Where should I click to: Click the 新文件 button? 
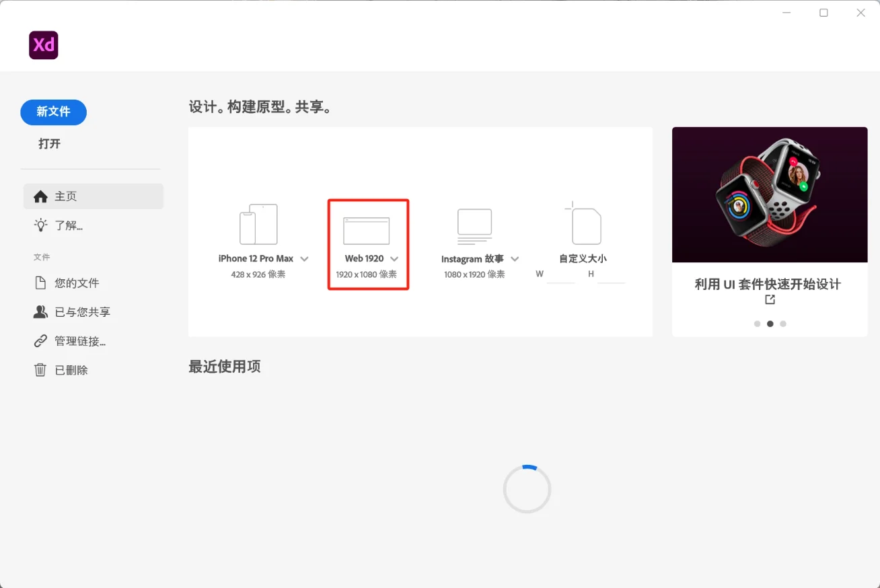coord(54,112)
